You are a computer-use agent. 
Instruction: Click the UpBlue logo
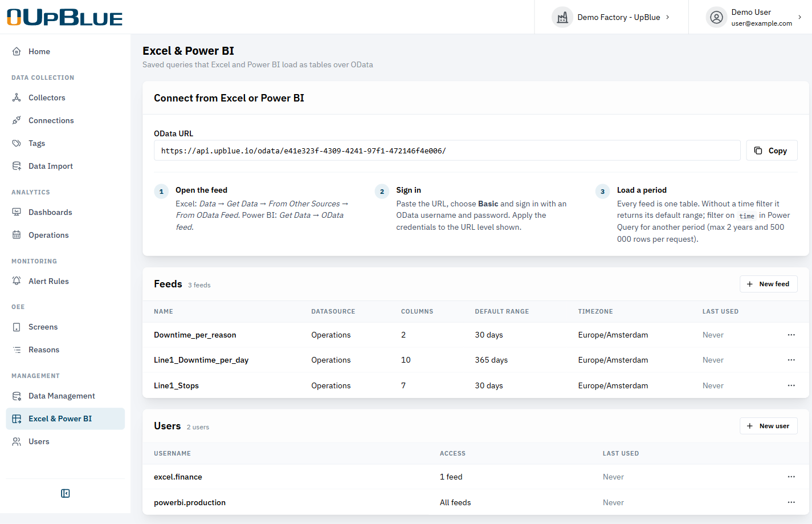64,17
